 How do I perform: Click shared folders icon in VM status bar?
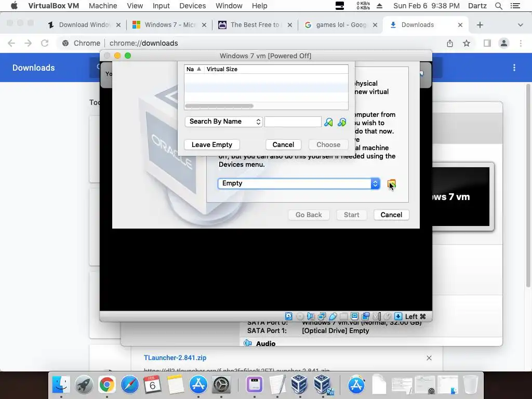344,316
